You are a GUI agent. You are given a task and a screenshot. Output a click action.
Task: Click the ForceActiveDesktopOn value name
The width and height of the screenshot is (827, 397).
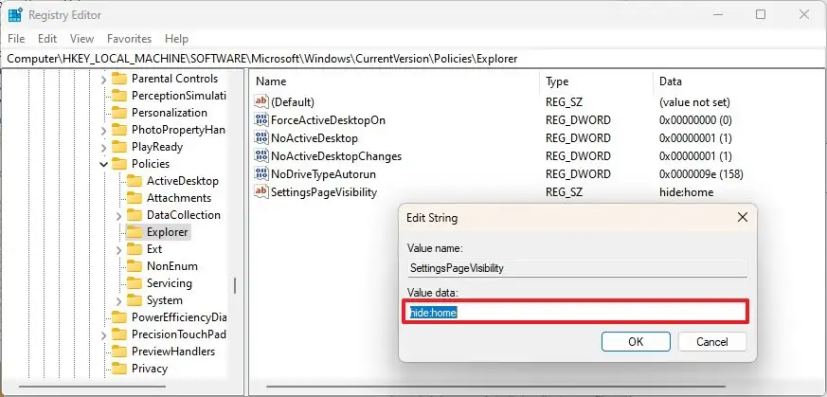point(328,120)
